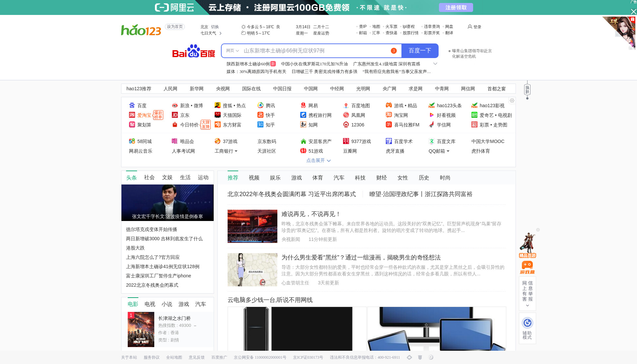
Task: Expand 网上有害信息举报 panel chevron
Action: (x=528, y=306)
